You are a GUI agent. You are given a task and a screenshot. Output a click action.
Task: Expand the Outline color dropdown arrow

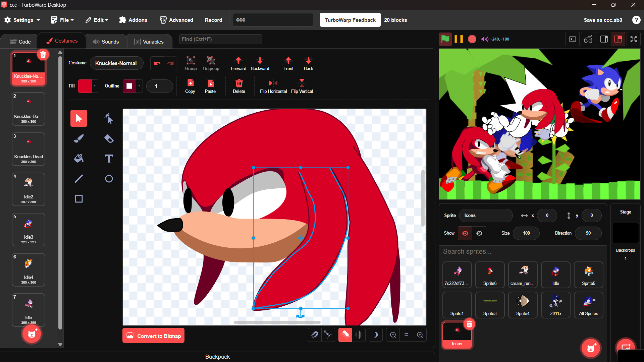139,86
